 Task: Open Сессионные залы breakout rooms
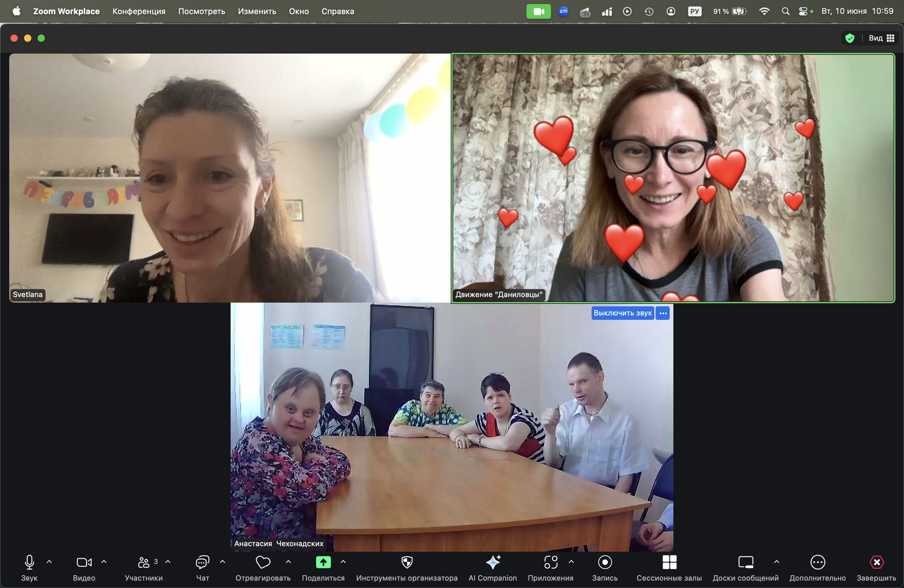[x=669, y=563]
